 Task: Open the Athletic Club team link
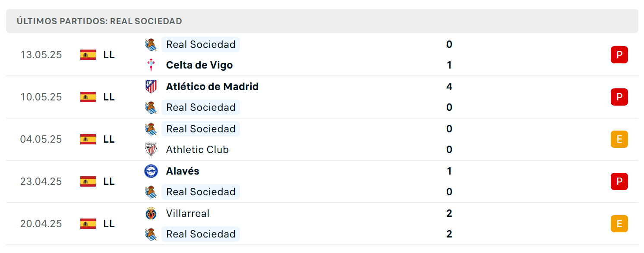197,150
